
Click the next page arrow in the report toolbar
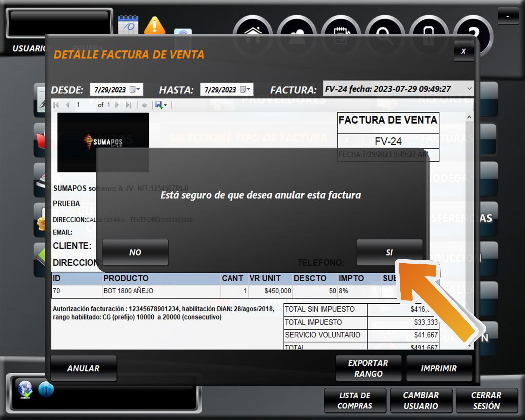(117, 105)
